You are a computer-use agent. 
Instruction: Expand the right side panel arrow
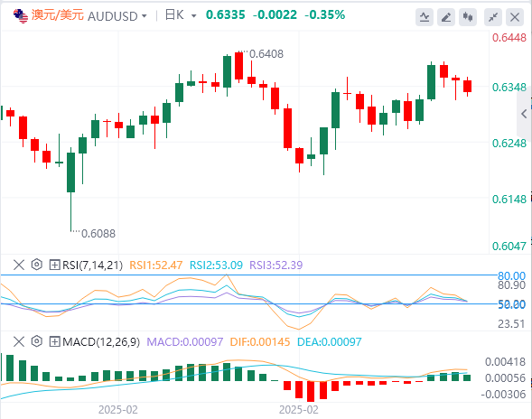(x=524, y=114)
